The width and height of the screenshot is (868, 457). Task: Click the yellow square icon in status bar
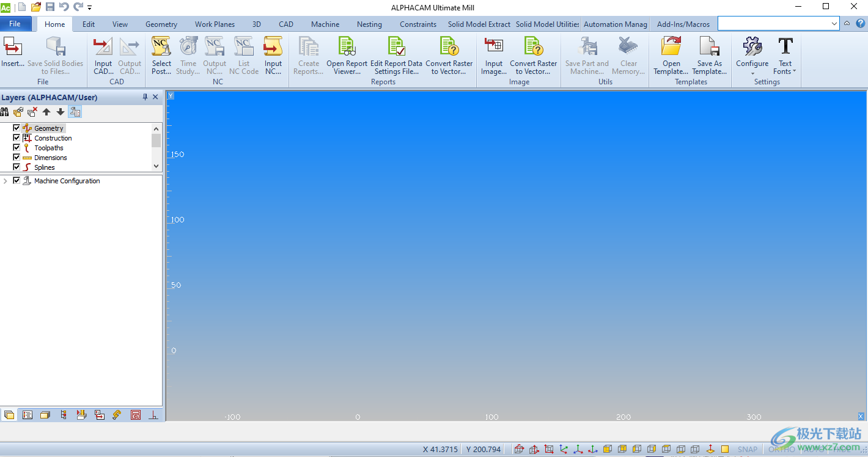click(x=725, y=450)
